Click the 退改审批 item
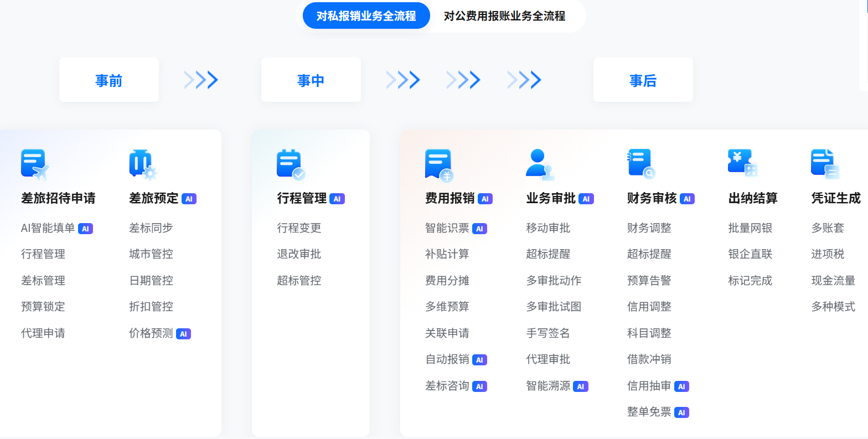Viewport: 868px width, 439px height. click(299, 254)
